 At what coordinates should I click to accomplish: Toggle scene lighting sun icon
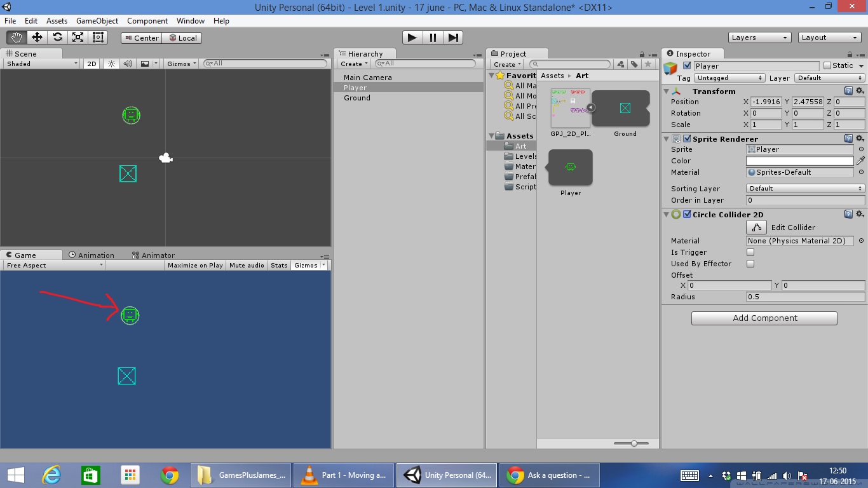coord(111,64)
